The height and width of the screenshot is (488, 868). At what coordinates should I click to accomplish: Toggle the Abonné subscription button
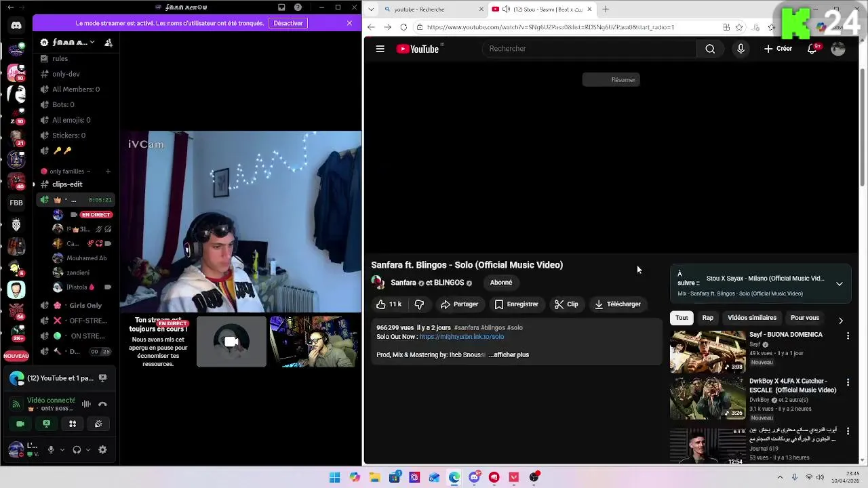tap(501, 283)
